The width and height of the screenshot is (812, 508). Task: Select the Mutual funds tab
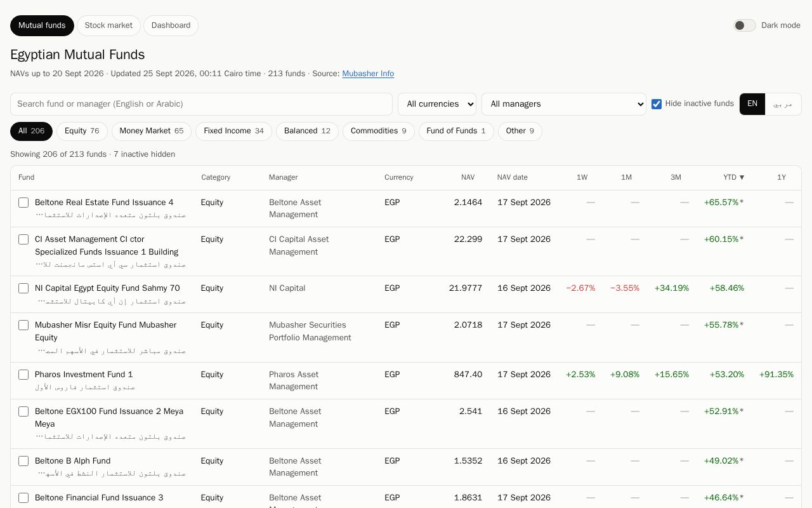point(42,25)
